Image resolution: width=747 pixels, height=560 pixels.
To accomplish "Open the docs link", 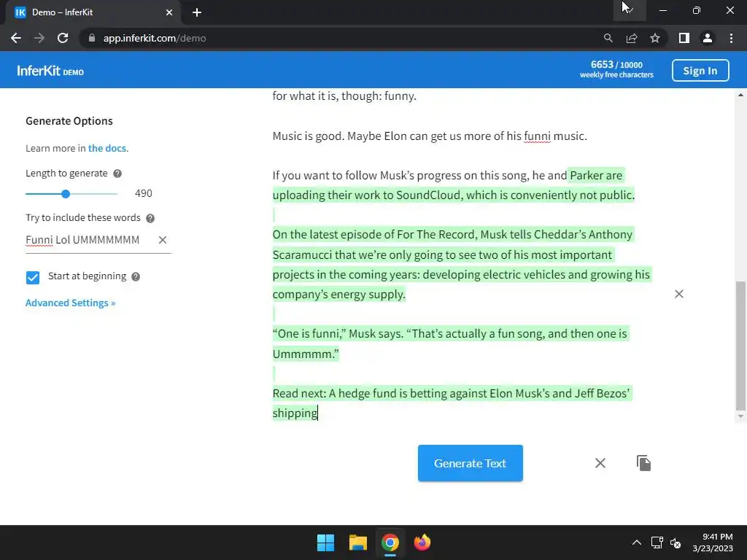I will (107, 148).
